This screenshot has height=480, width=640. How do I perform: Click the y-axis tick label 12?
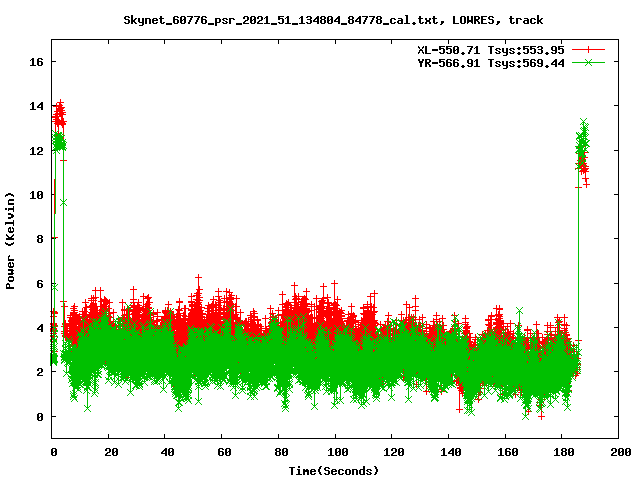point(36,151)
